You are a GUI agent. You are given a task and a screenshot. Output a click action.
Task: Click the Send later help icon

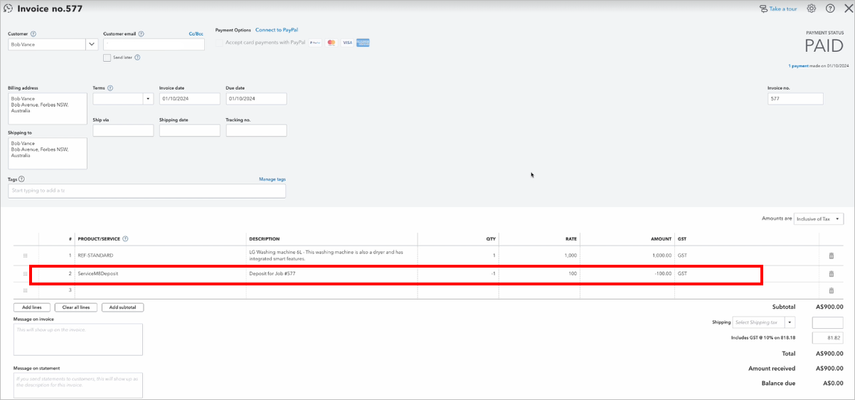137,57
